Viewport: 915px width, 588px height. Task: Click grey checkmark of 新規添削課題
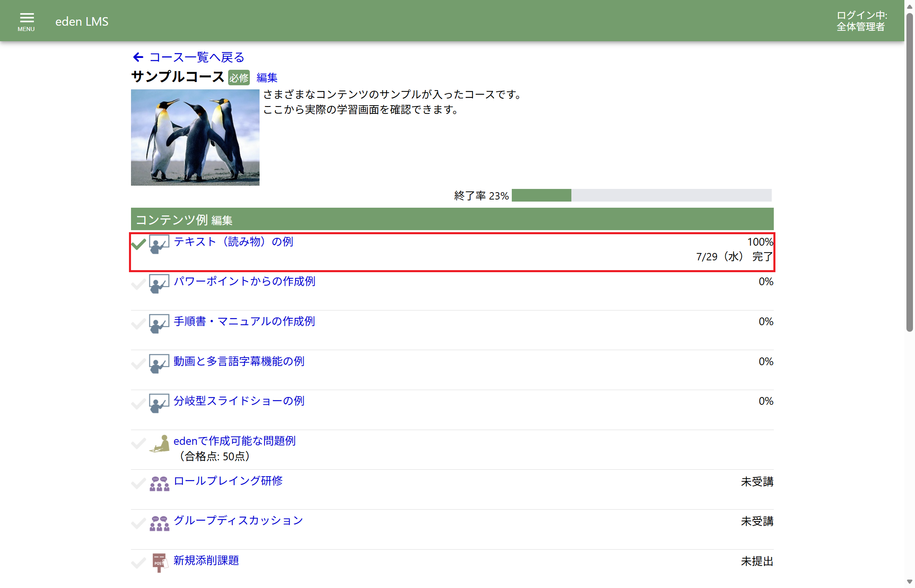[139, 563]
